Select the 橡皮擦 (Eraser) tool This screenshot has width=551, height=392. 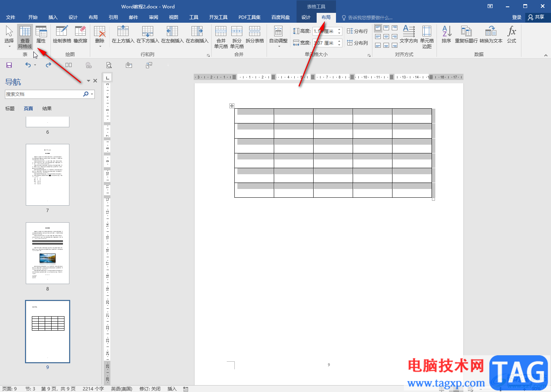coord(80,35)
